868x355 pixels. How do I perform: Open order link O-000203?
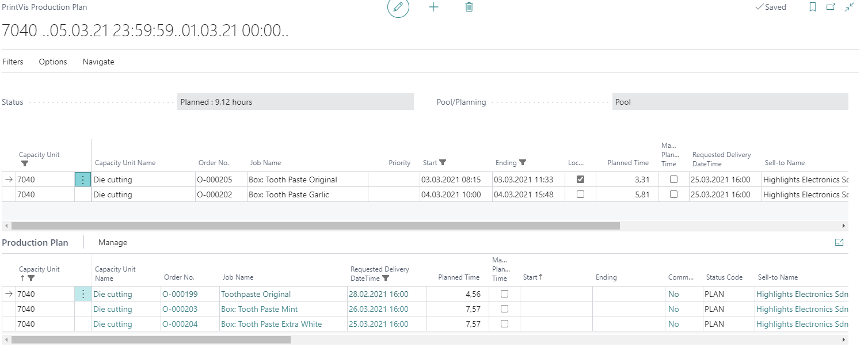click(180, 309)
